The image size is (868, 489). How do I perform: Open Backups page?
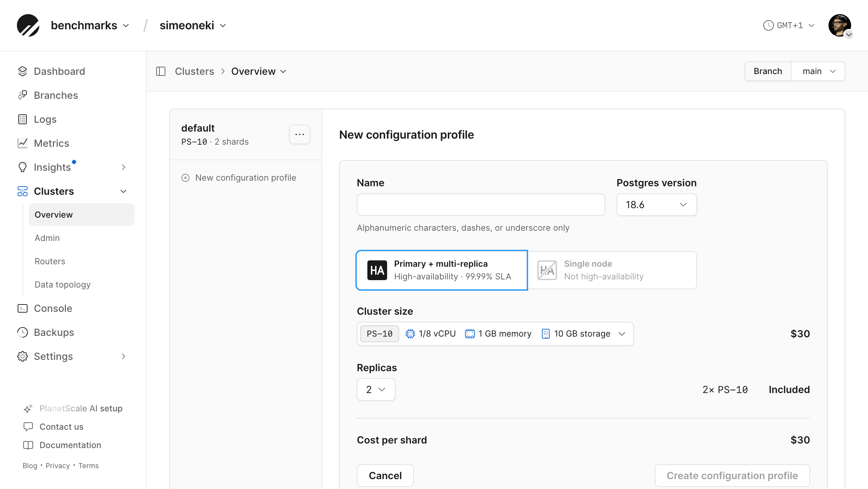[54, 332]
